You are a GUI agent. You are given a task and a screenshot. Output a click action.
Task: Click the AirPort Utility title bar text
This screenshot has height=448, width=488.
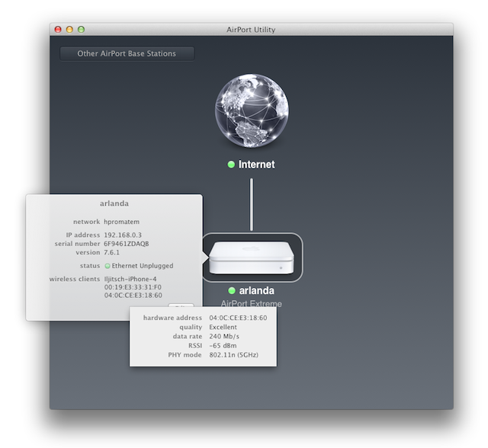click(251, 30)
